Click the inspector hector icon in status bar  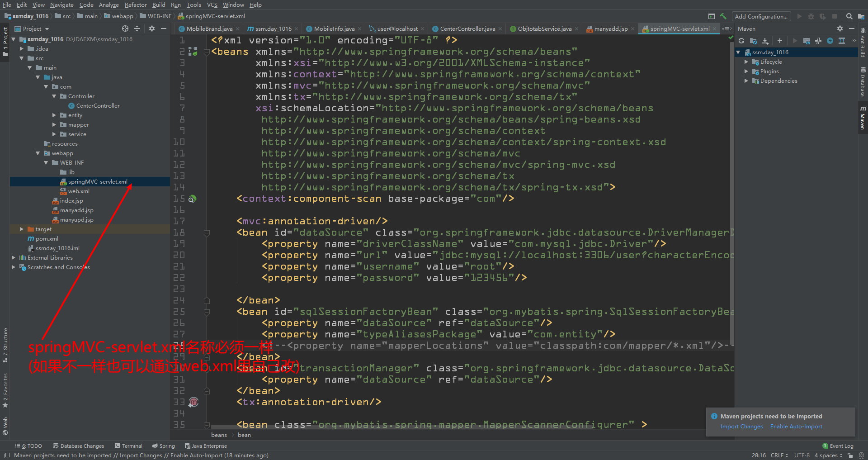861,455
